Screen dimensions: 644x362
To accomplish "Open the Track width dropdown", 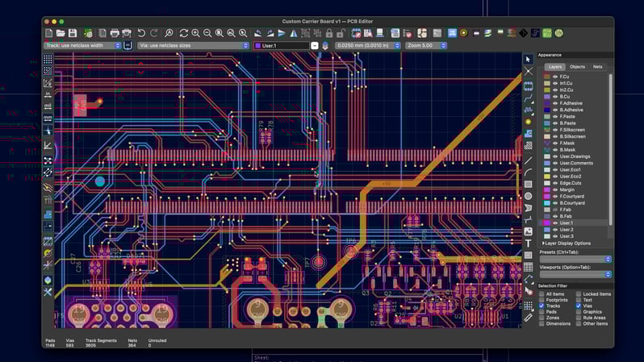I will tap(82, 46).
